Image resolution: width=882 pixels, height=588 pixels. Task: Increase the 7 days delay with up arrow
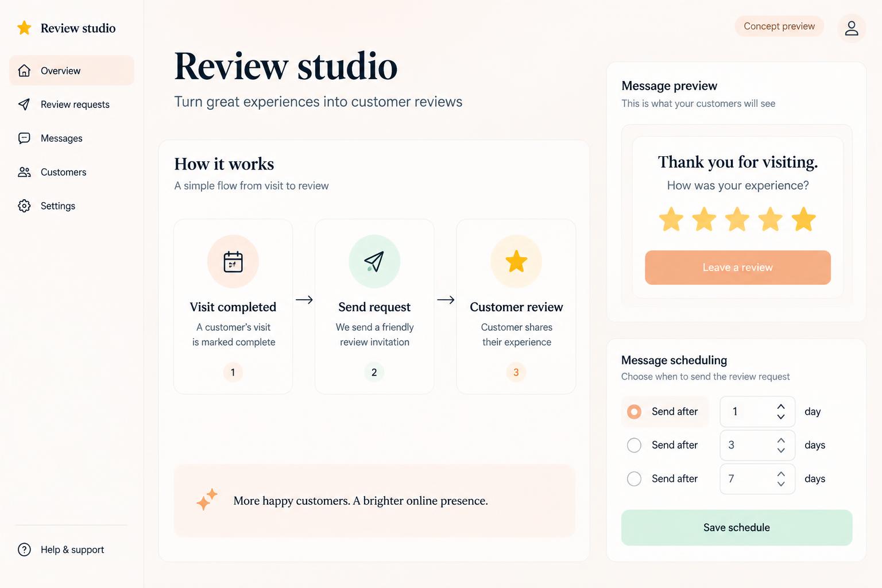pyautogui.click(x=781, y=474)
